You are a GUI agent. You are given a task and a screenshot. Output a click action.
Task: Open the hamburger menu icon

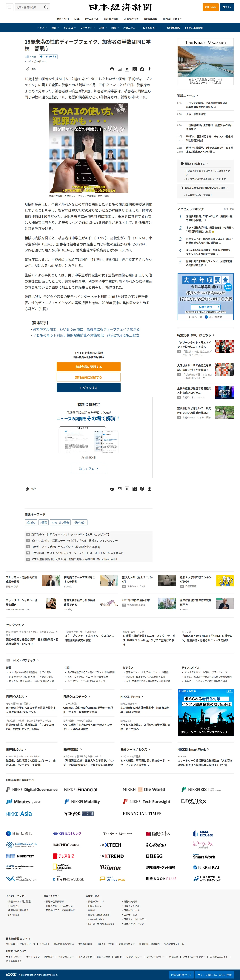pos(10,7)
